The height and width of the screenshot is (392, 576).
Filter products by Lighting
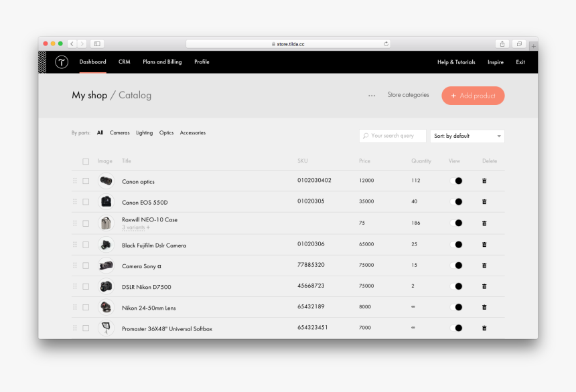click(145, 132)
